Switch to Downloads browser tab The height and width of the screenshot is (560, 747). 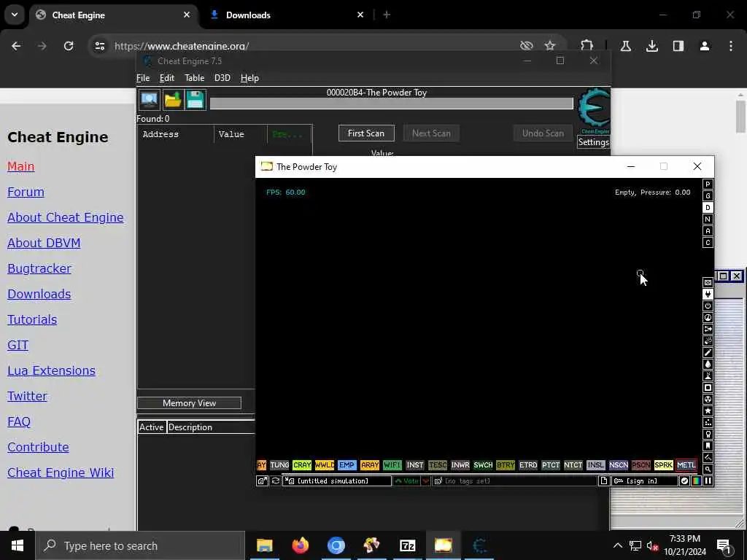[x=286, y=15]
